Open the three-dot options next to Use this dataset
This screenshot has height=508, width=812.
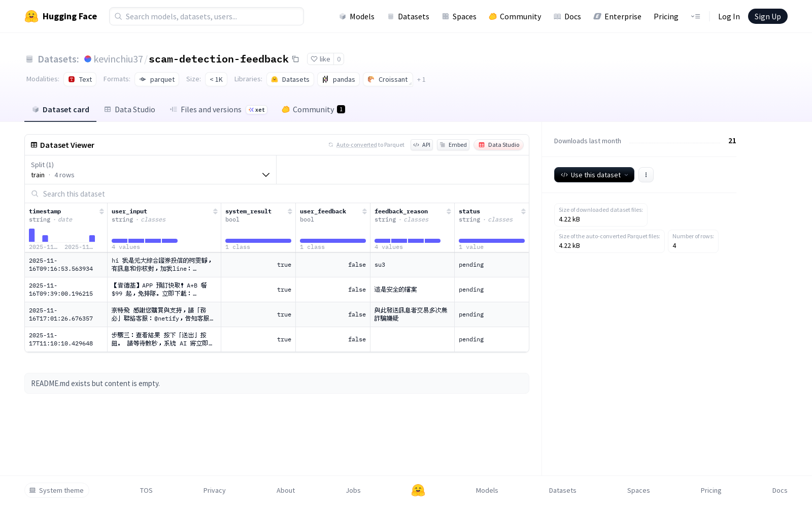646,175
